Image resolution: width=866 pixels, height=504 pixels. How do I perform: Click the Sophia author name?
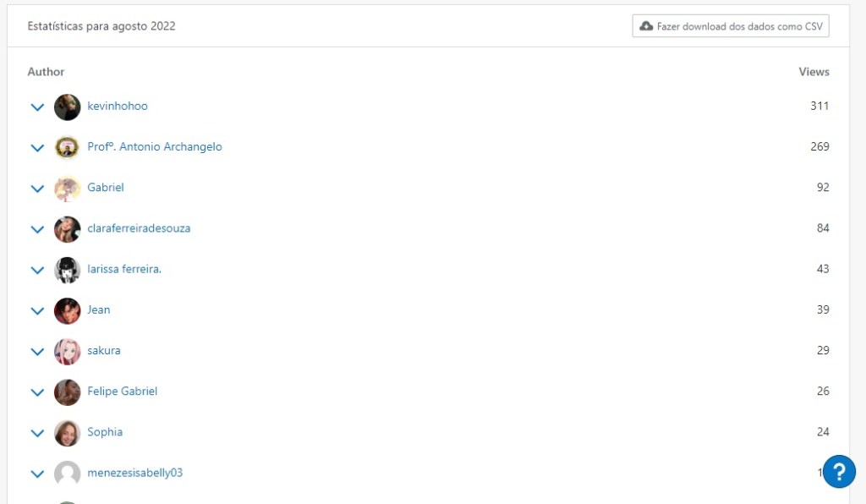(105, 432)
